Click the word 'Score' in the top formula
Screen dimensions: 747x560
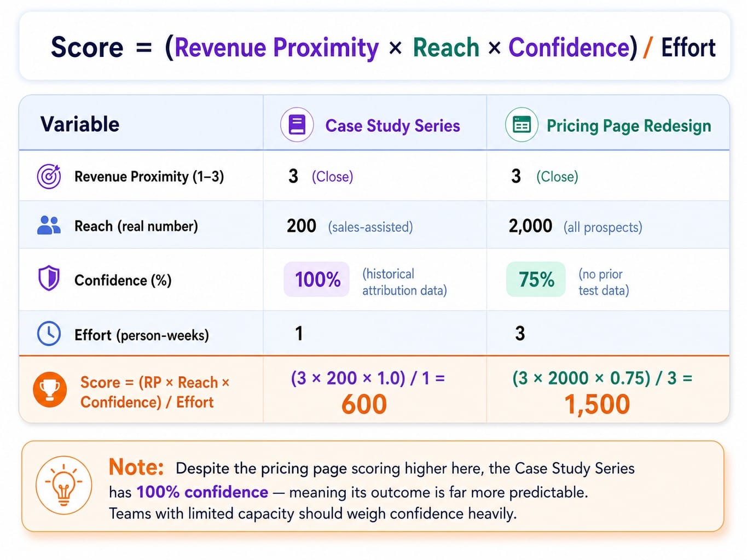pos(87,48)
